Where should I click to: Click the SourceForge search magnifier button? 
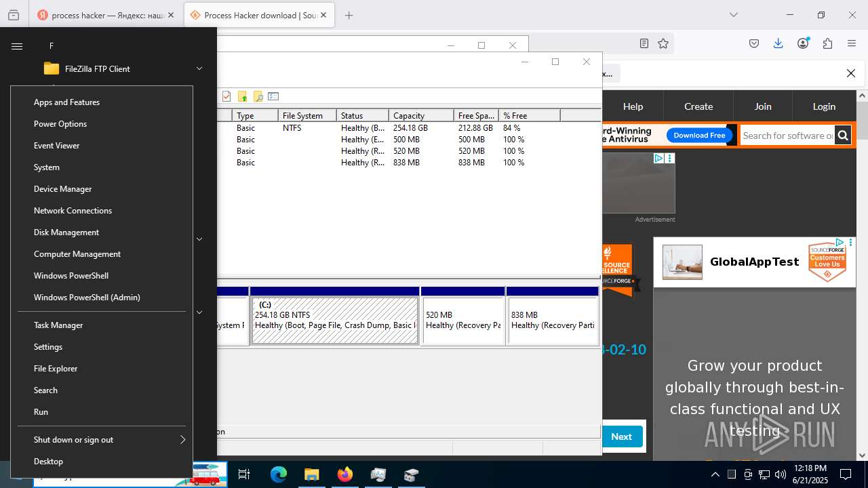click(842, 136)
